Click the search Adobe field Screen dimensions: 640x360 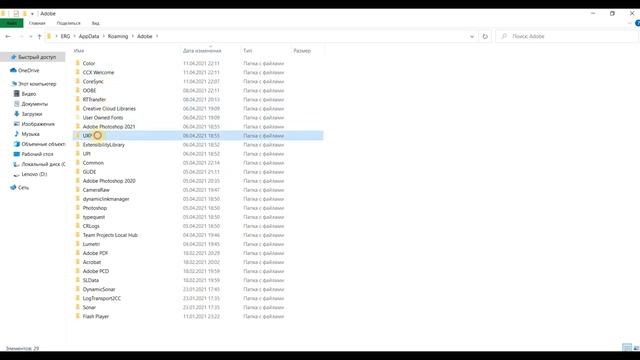point(567,36)
